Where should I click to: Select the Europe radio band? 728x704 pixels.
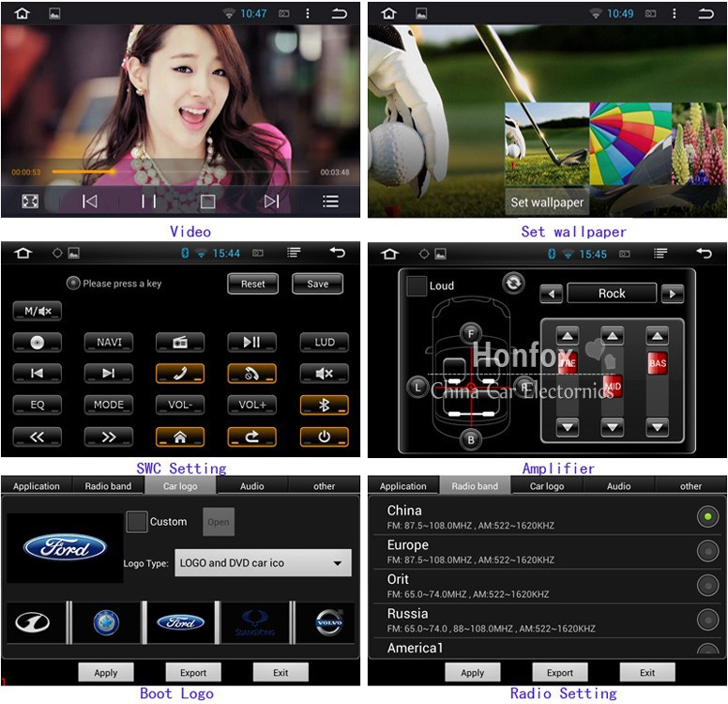pyautogui.click(x=707, y=551)
